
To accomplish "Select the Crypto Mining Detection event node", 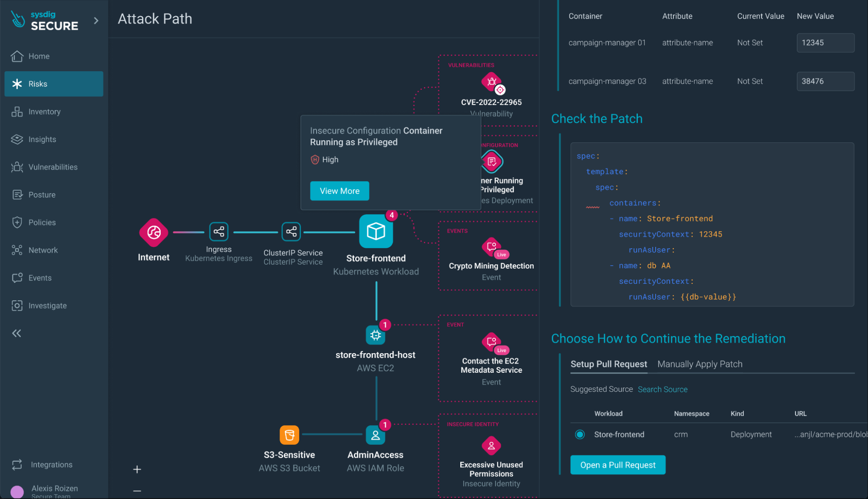I will click(491, 247).
